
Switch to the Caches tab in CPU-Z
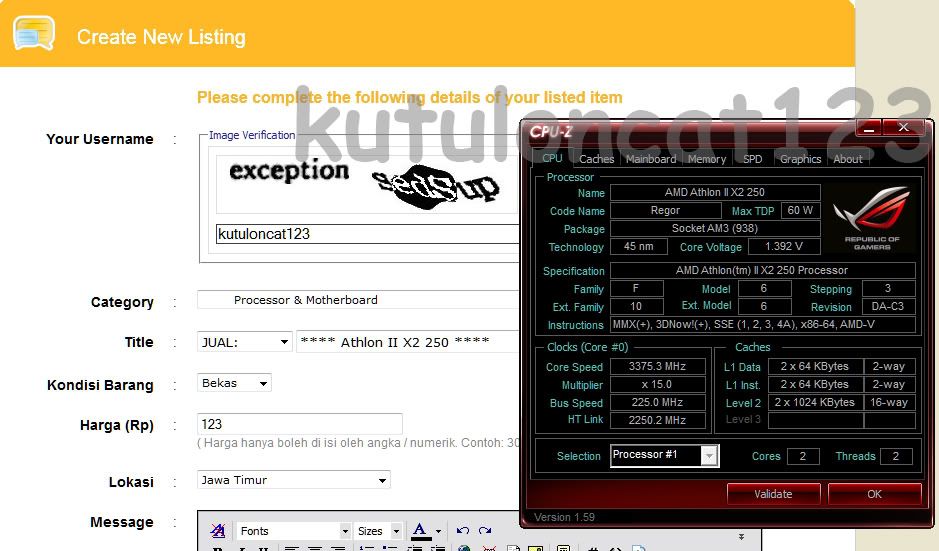click(x=596, y=159)
